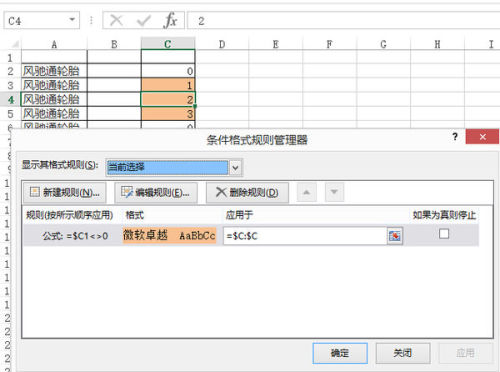
Task: Click the formula bar cancel X icon
Action: pos(116,20)
